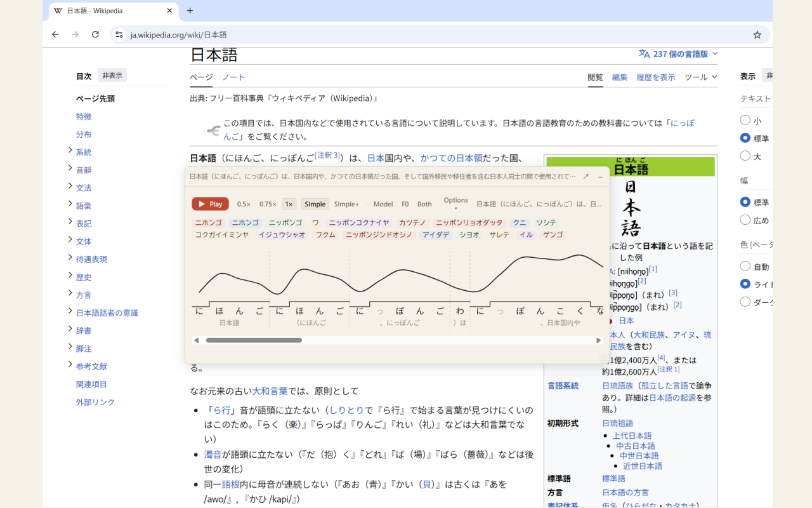This screenshot has height=508, width=812.
Task: Minimize the pitch accent panel
Action: 600,177
